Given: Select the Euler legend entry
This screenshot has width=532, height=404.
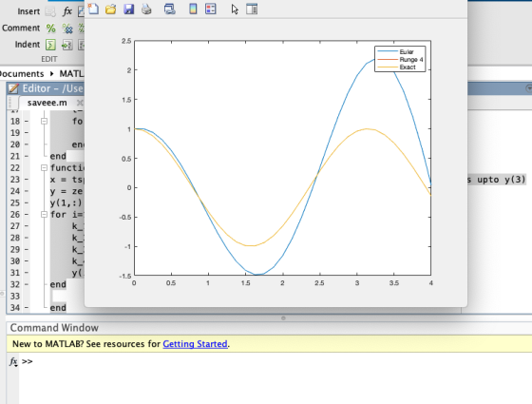Looking at the screenshot, I should tap(407, 52).
